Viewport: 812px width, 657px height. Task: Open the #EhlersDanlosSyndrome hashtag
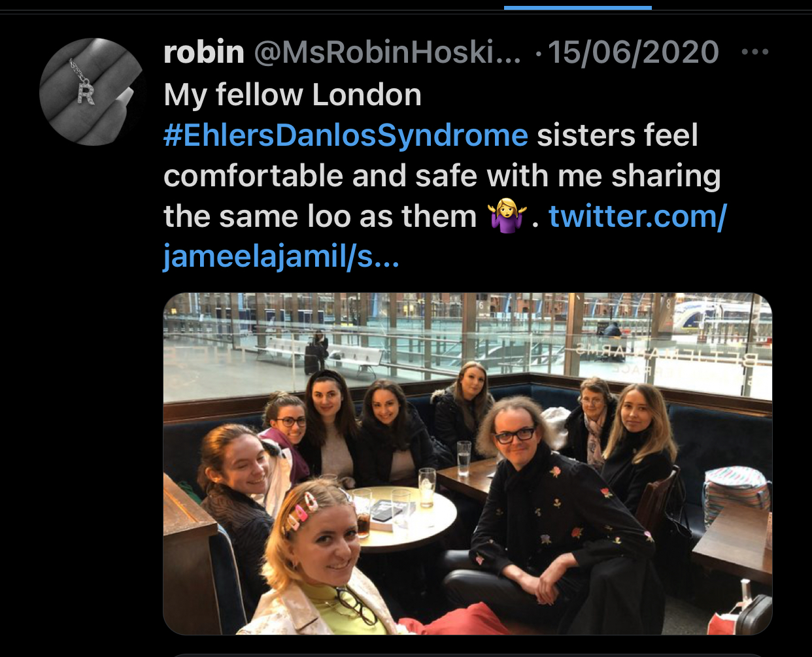click(346, 135)
